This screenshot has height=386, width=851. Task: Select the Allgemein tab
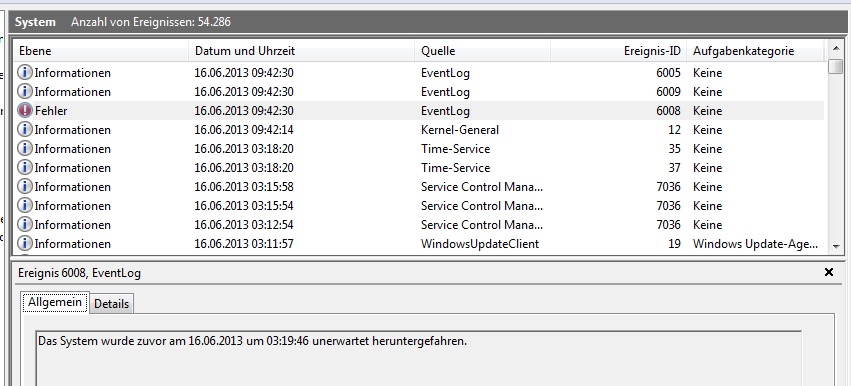(55, 302)
